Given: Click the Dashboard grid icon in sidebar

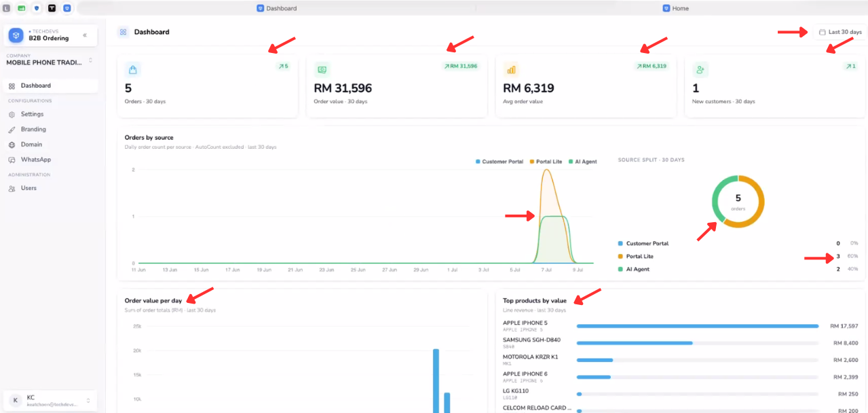Looking at the screenshot, I should click(12, 86).
